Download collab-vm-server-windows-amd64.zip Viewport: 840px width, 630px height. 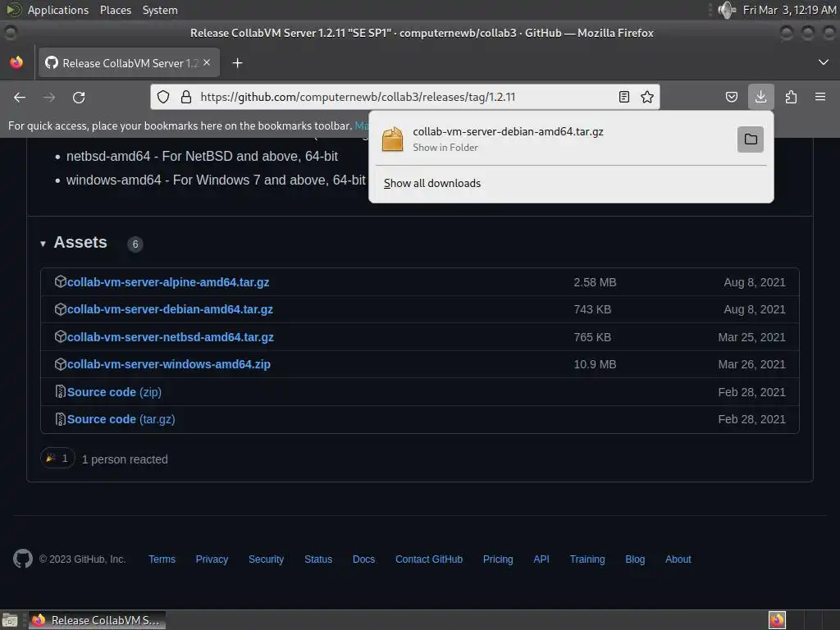169,364
